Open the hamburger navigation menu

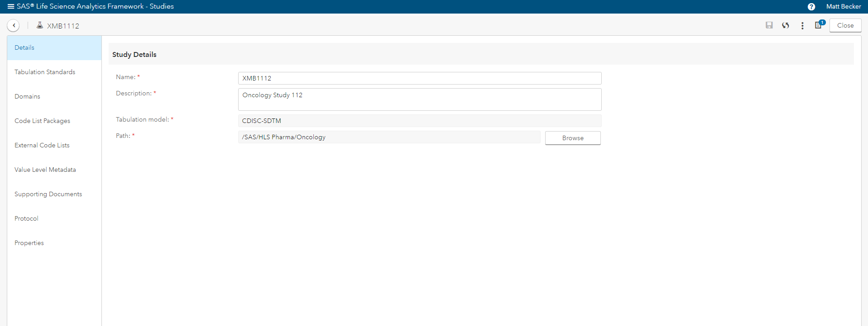click(x=10, y=6)
